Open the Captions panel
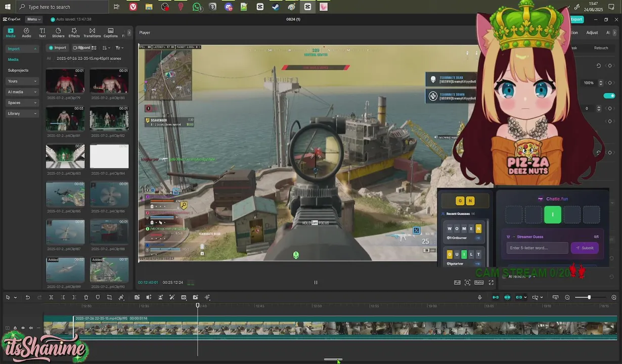The image size is (622, 364). [111, 33]
